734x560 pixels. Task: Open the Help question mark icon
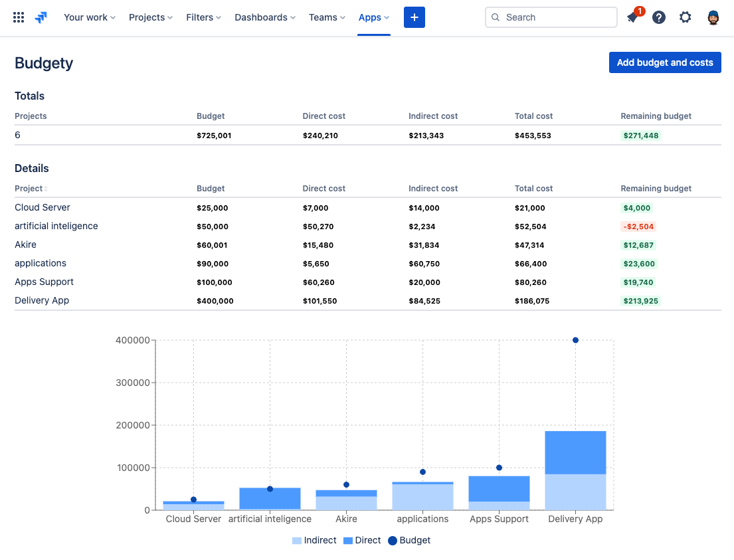(658, 17)
